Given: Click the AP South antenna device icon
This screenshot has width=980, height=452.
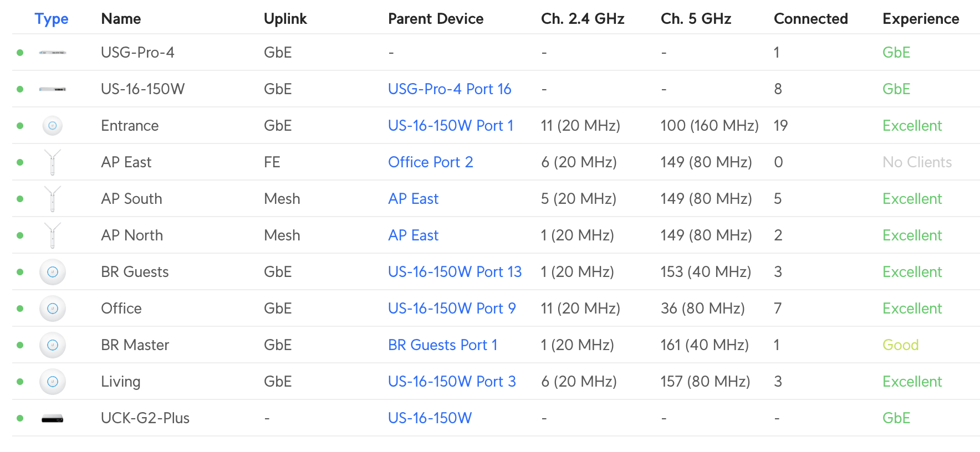Looking at the screenshot, I should [x=52, y=198].
